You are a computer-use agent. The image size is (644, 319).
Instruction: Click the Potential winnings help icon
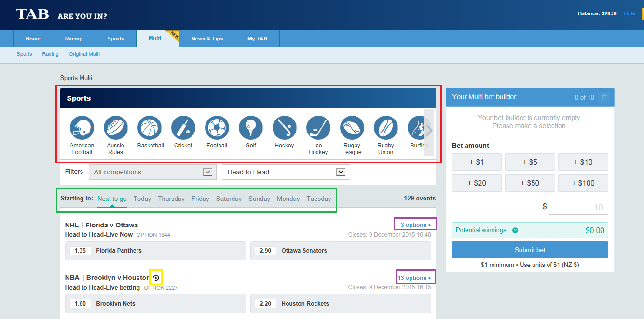pos(515,230)
